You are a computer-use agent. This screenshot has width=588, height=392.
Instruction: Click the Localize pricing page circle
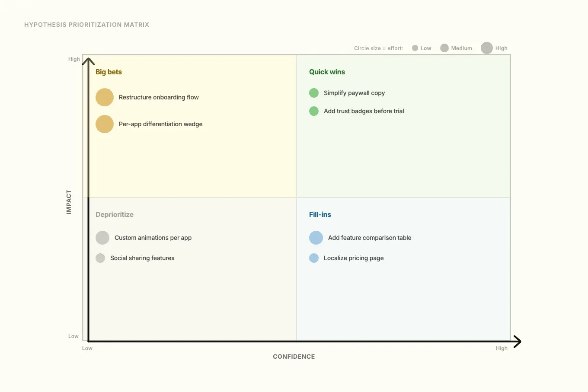click(x=314, y=258)
